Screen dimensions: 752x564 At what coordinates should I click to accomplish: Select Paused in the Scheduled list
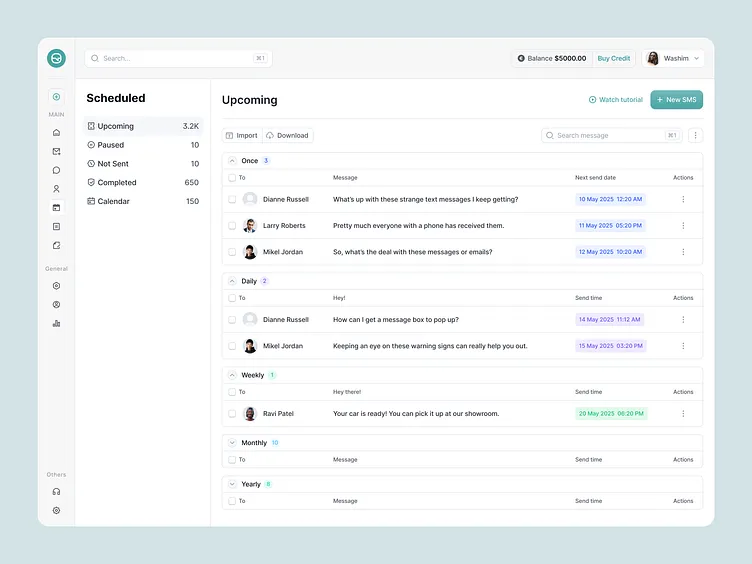point(111,145)
